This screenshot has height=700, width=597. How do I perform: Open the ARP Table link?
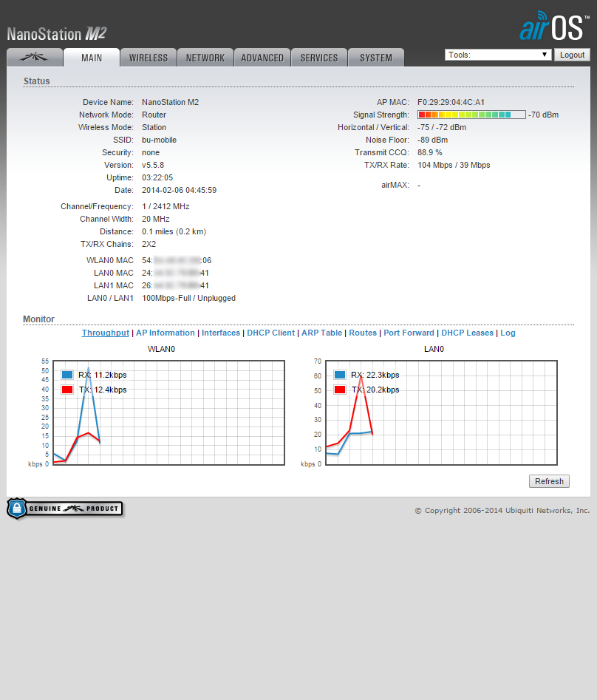[321, 333]
